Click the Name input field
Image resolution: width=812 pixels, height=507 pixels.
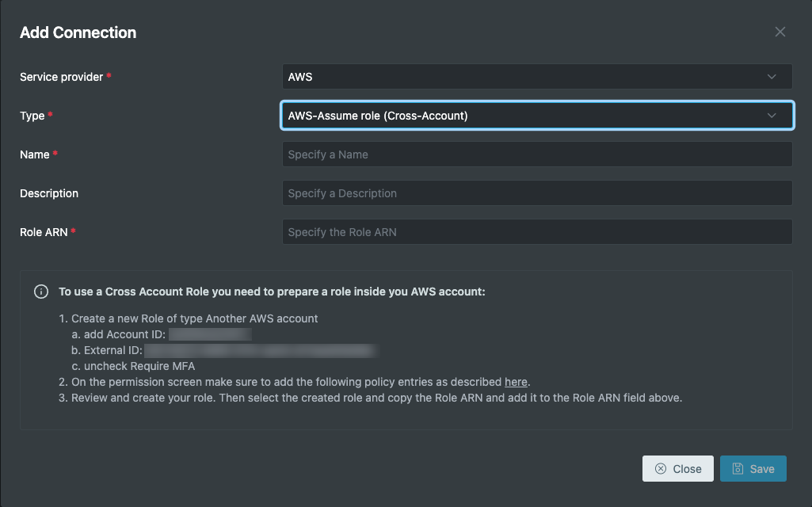pyautogui.click(x=537, y=154)
